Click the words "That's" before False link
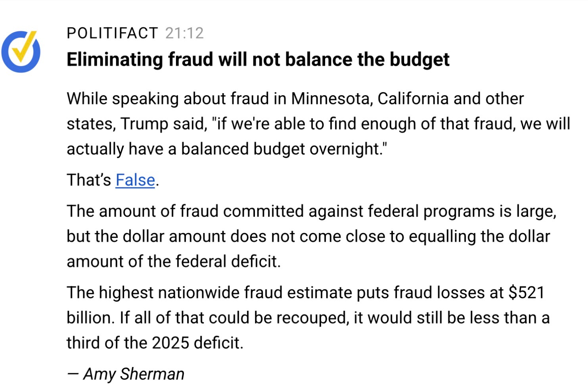 (x=89, y=180)
